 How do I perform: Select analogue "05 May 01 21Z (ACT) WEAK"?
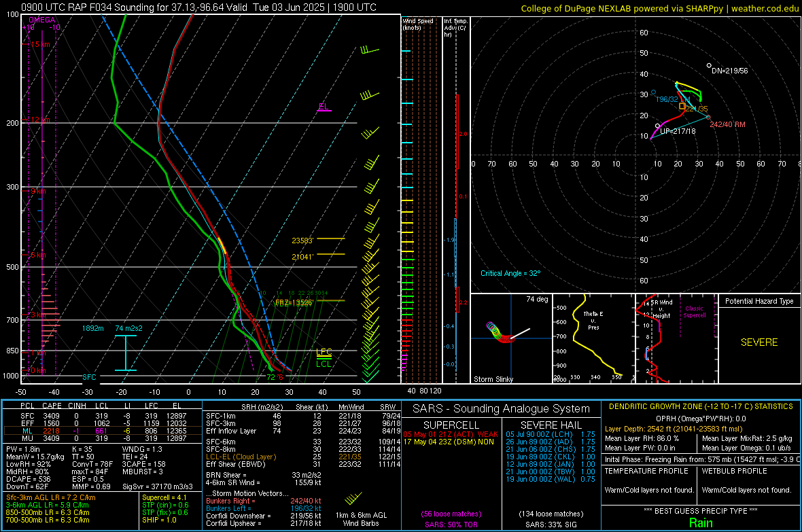point(451,434)
